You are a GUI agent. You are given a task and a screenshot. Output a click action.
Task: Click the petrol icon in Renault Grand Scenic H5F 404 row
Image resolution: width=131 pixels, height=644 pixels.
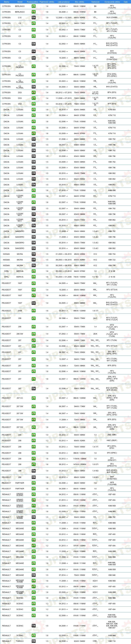coord(34,500)
